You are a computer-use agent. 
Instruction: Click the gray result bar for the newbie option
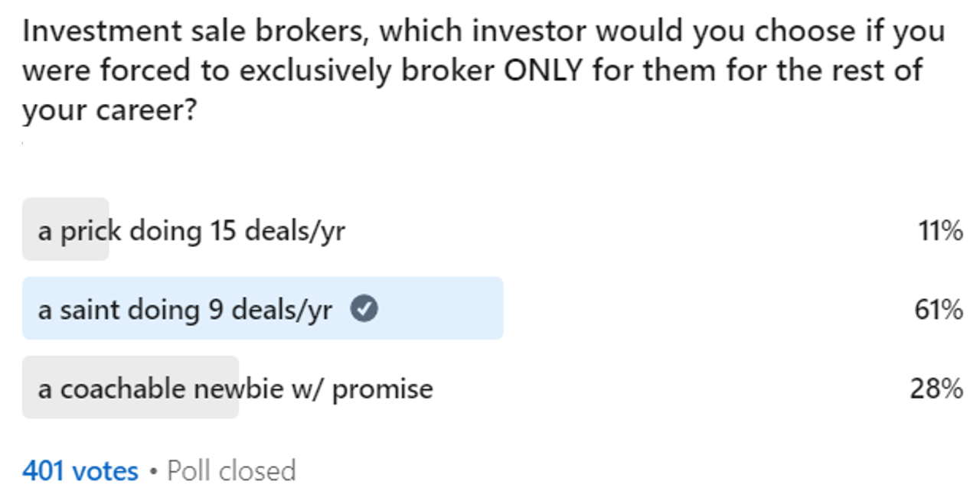[130, 387]
